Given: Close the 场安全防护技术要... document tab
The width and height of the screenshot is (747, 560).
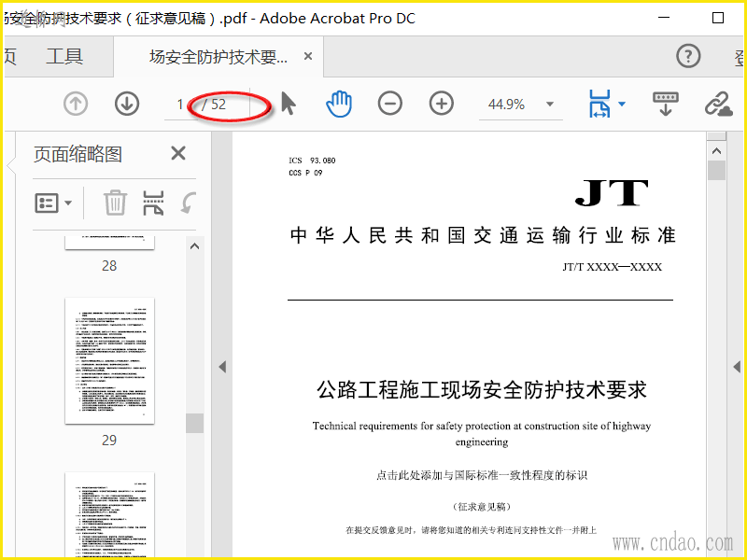Looking at the screenshot, I should 308,56.
